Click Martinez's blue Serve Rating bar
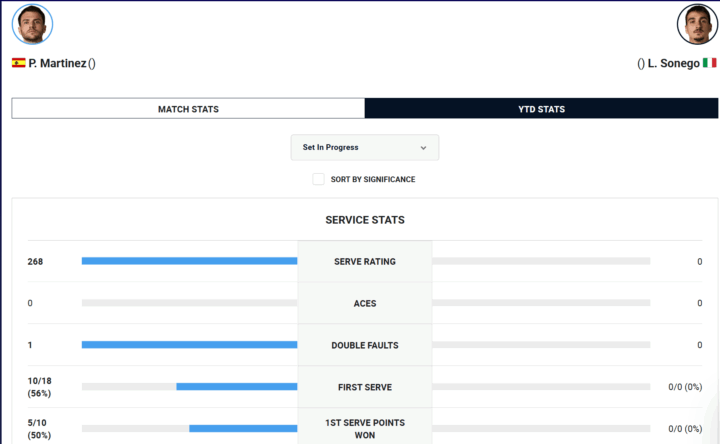 click(x=189, y=261)
